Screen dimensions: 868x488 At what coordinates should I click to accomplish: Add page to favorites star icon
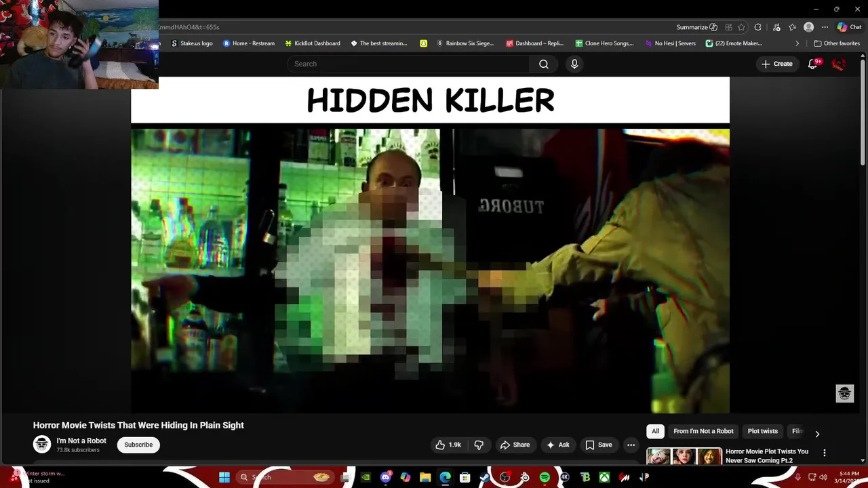[x=741, y=27]
